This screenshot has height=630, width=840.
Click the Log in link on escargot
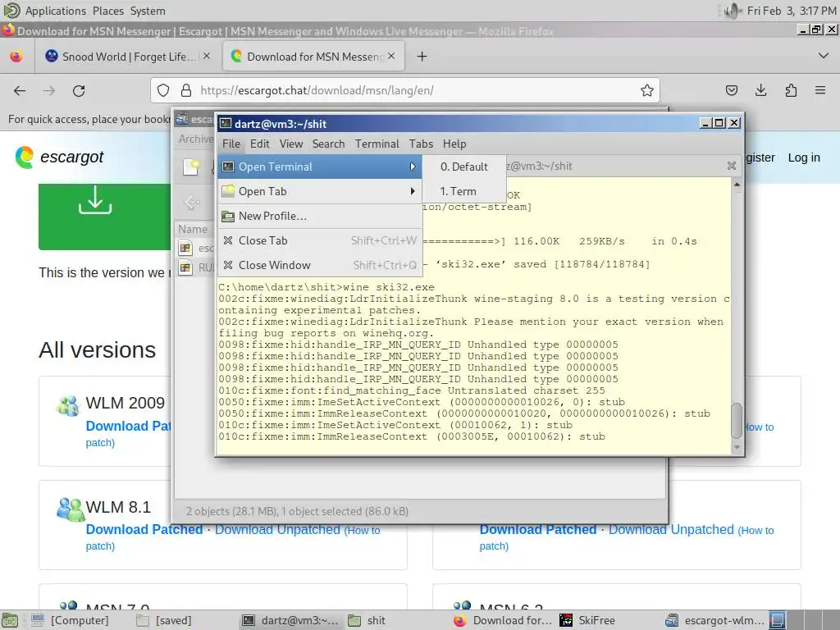coord(804,157)
